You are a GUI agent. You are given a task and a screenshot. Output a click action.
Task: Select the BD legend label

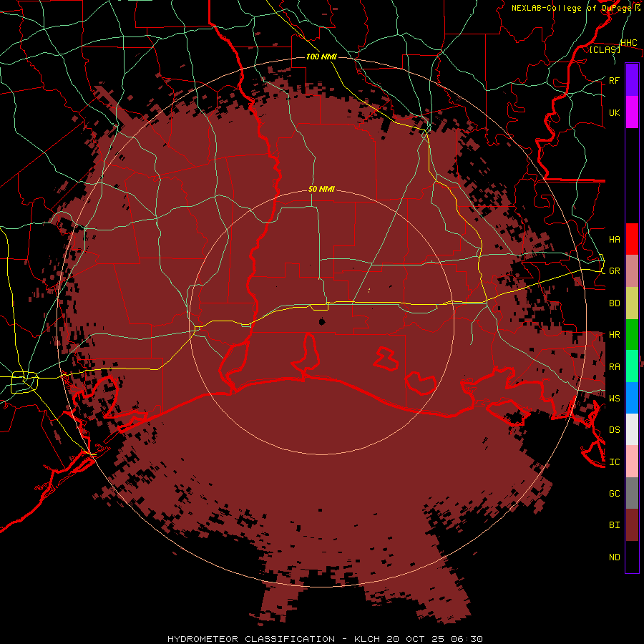pos(614,303)
